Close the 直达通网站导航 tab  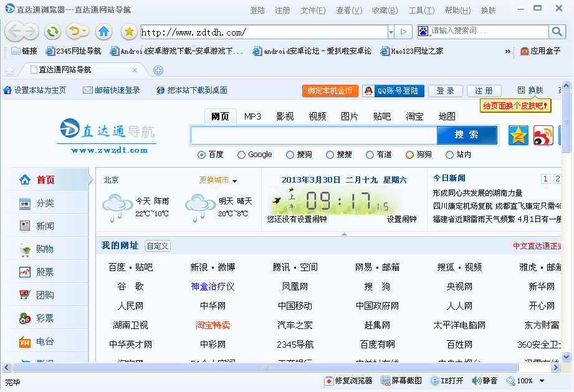click(x=135, y=70)
